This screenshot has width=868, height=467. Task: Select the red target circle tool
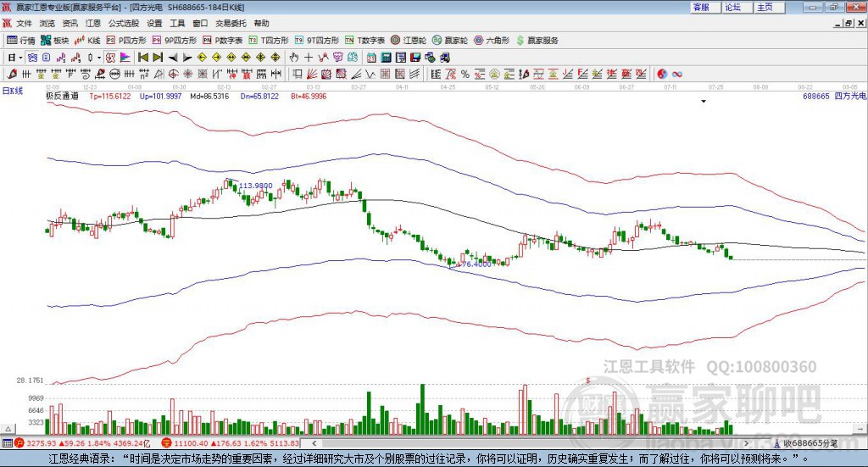coord(173,74)
